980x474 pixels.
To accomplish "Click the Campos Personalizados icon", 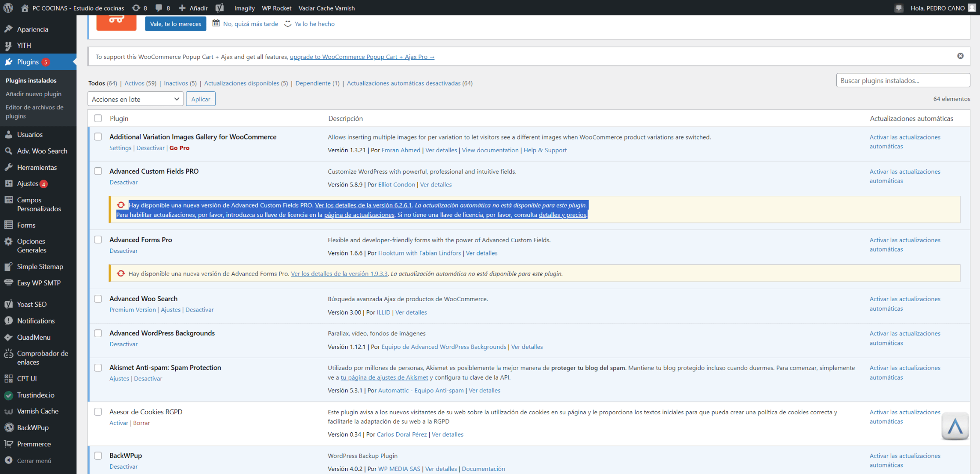I will pos(8,200).
